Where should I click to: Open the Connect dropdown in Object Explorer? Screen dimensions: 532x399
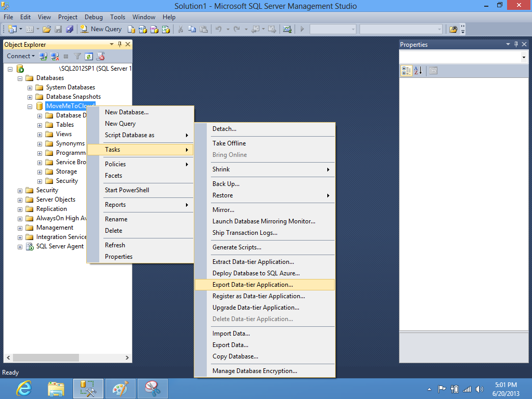pyautogui.click(x=21, y=56)
